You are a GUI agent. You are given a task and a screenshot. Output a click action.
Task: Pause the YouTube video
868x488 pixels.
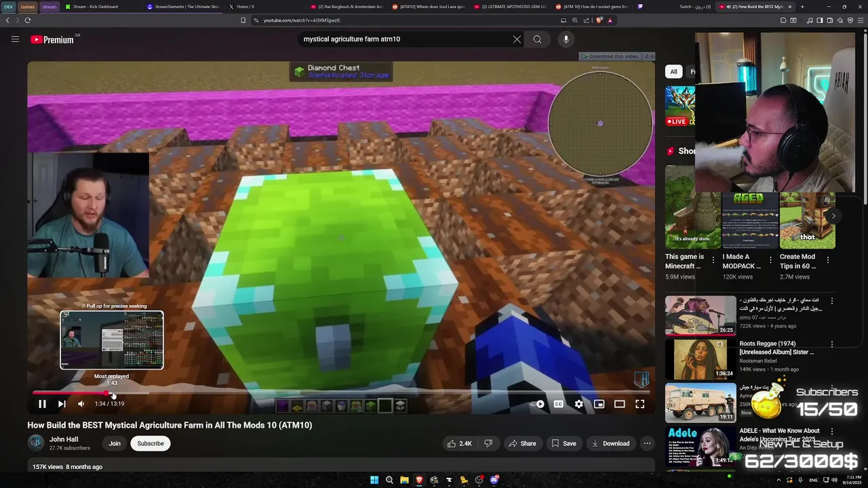tap(42, 404)
